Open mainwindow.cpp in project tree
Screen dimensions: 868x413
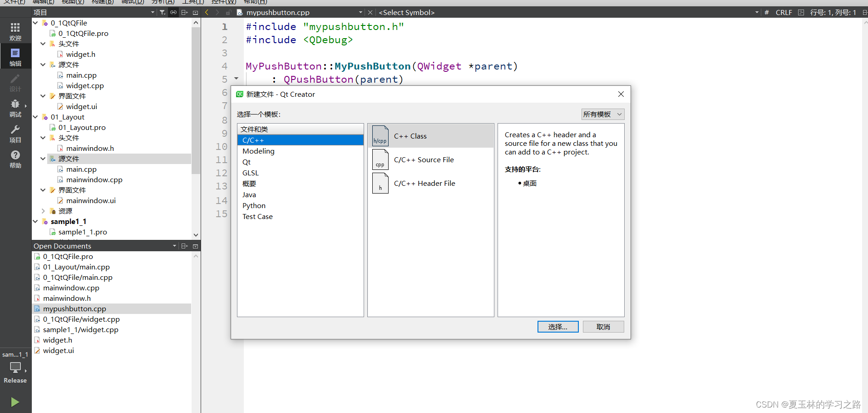coord(94,179)
